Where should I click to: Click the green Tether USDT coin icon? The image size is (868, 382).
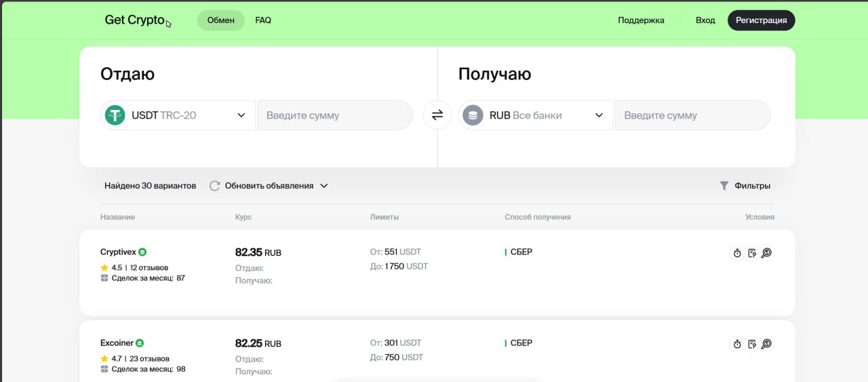(115, 115)
